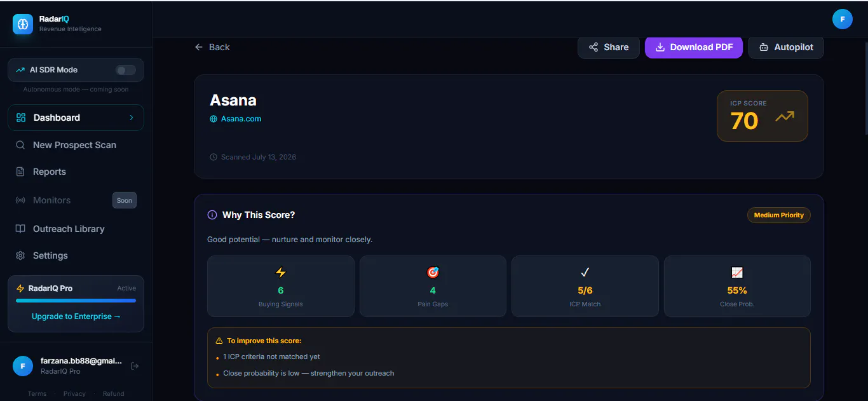Click the share nodes icon
Screen dimensions: 868x401
pyautogui.click(x=593, y=47)
